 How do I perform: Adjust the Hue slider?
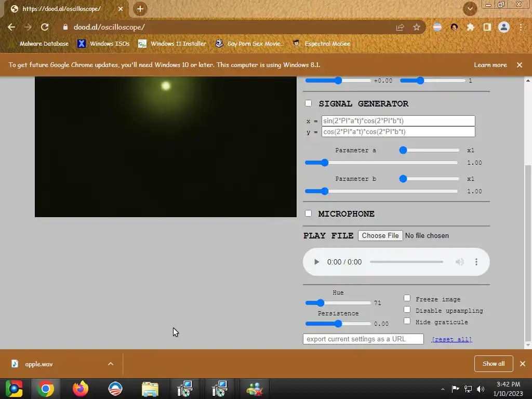(338, 303)
